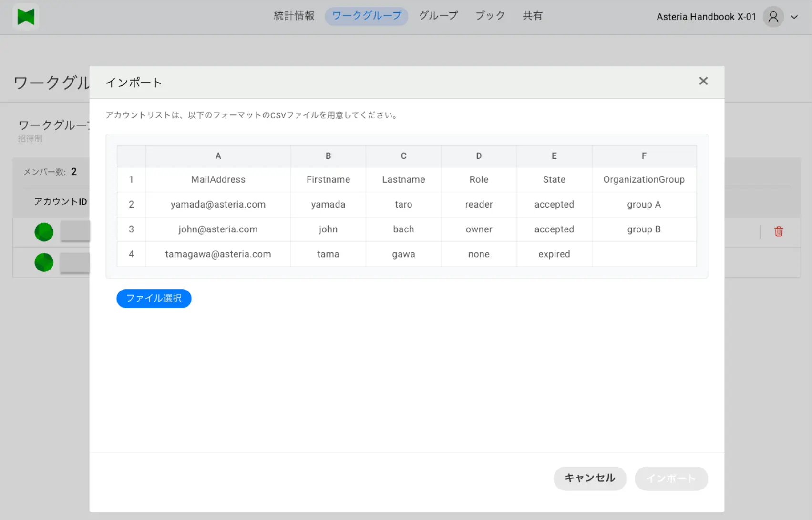Click the Asteria Handbook X-01 account name

(x=706, y=17)
